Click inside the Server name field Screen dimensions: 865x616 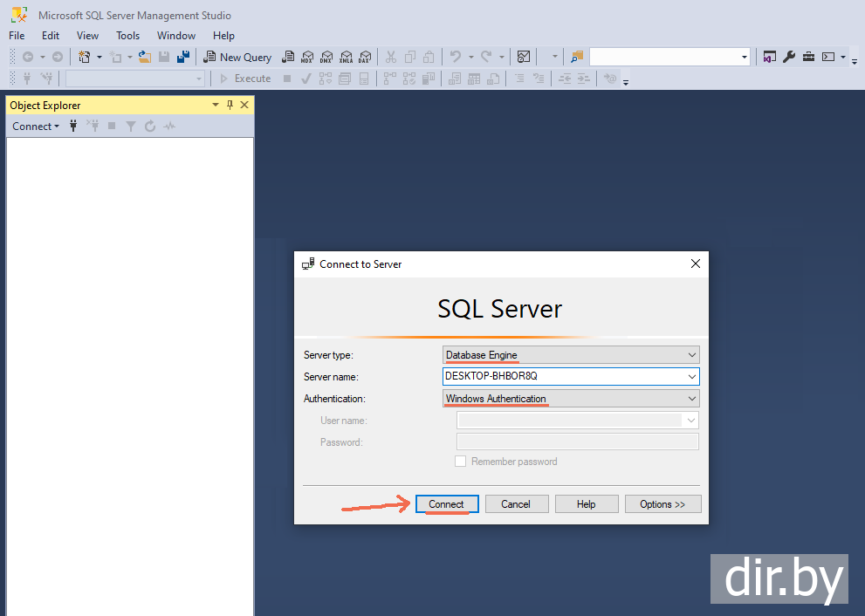point(559,376)
